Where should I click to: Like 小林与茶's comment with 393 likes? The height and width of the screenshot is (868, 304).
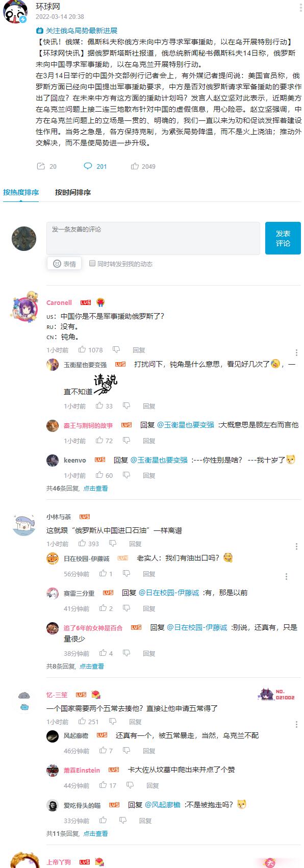(x=82, y=544)
